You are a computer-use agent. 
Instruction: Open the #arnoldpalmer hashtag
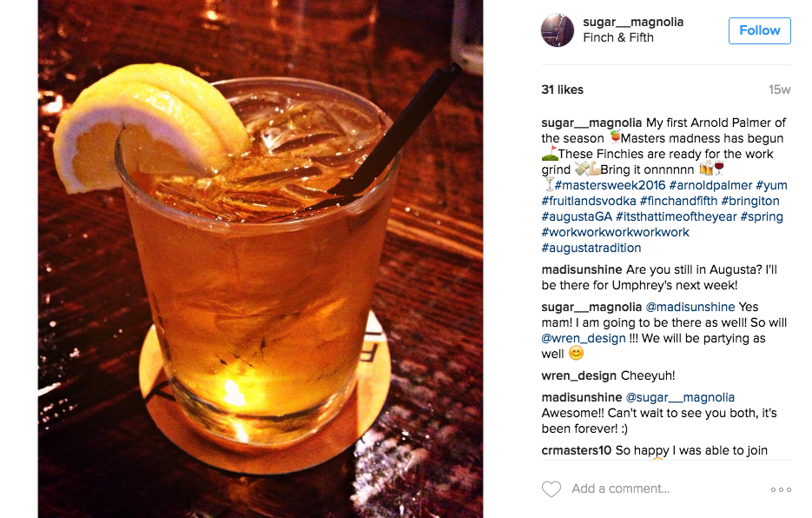point(710,186)
